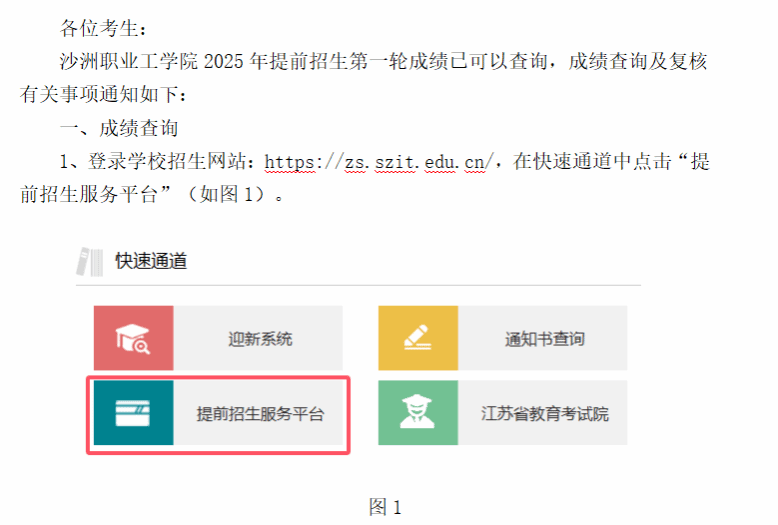This screenshot has height=525, width=778.
Task: Click the 2025 year in first paragraph
Action: [224, 62]
